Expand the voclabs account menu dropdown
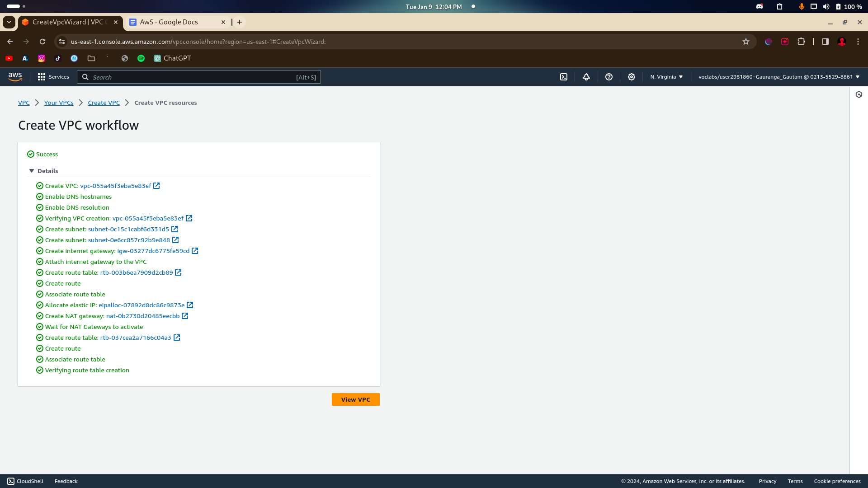Image resolution: width=868 pixels, height=488 pixels. point(778,77)
